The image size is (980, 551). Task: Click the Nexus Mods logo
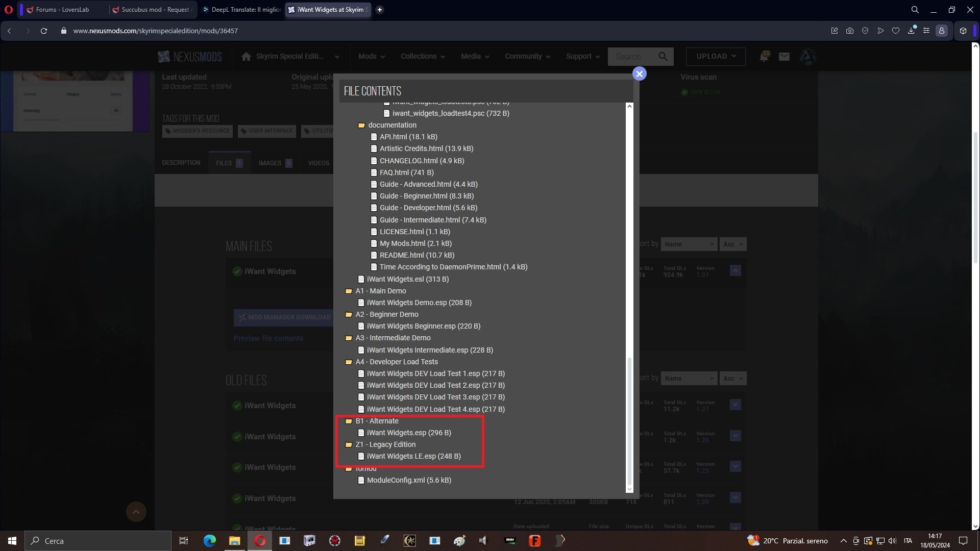(190, 57)
